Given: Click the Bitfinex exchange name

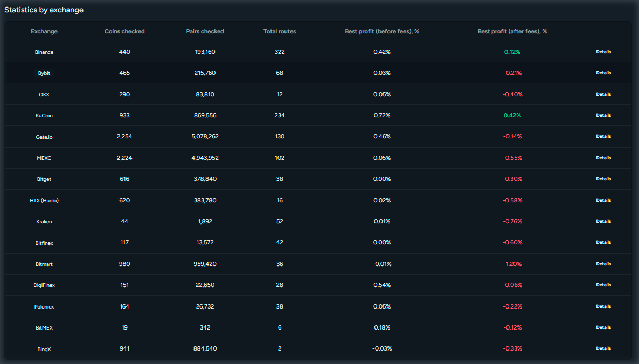Looking at the screenshot, I should coord(44,242).
